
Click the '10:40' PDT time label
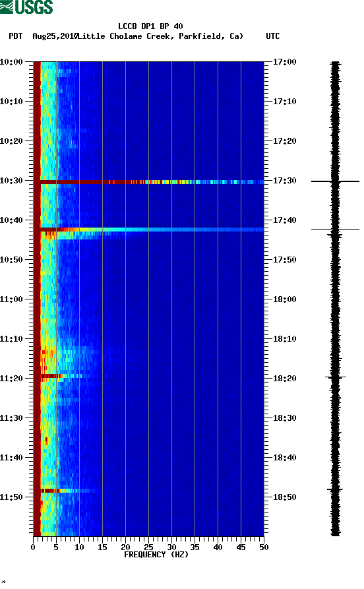[x=11, y=220]
